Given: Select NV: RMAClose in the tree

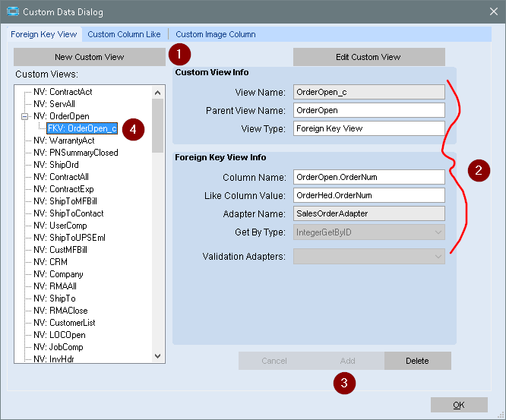Looking at the screenshot, I should pos(60,311).
